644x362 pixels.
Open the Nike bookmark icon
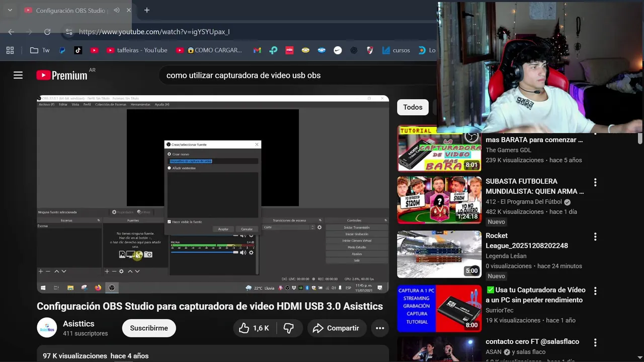tap(338, 50)
